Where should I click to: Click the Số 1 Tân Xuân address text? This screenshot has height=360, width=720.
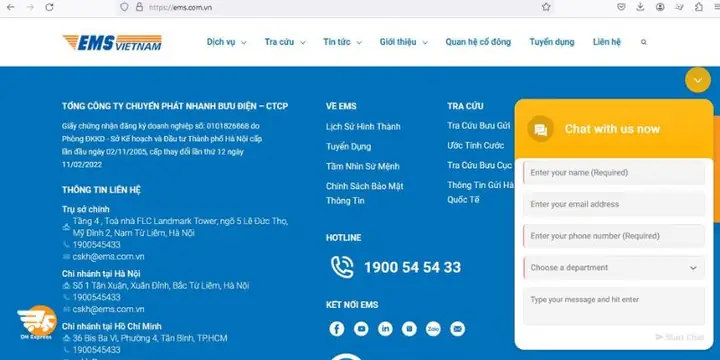[161, 286]
